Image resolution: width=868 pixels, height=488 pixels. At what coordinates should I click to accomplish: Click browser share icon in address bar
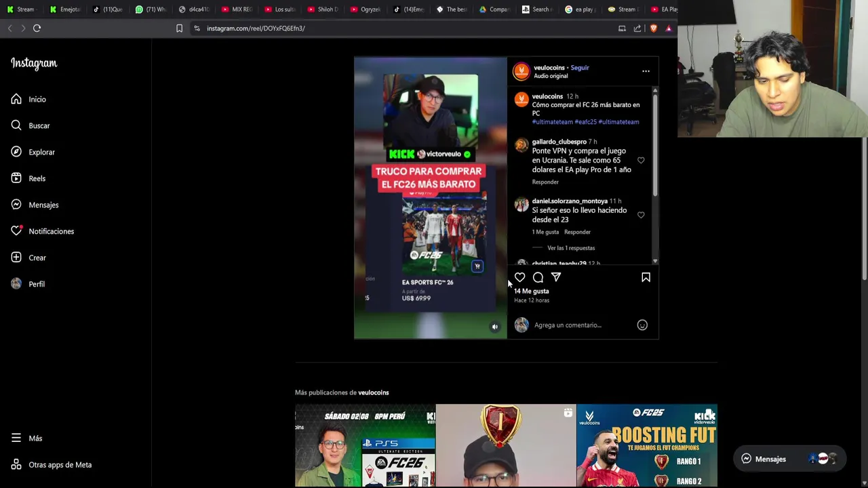point(637,28)
